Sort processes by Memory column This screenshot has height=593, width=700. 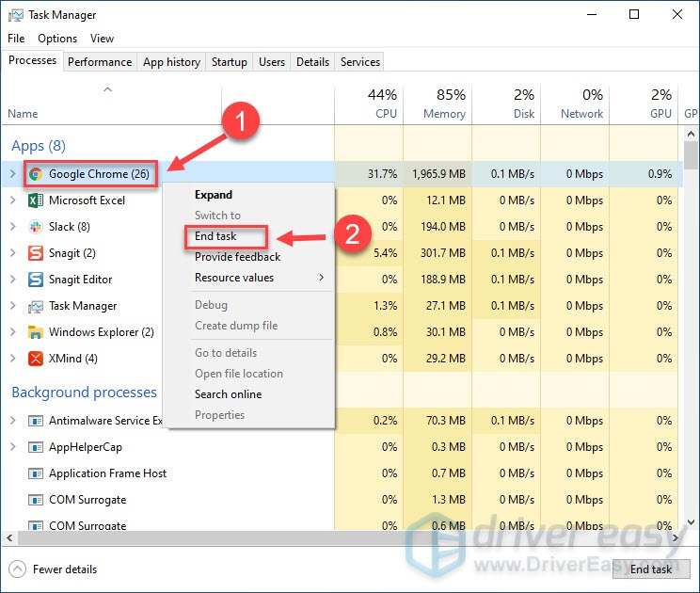(444, 104)
